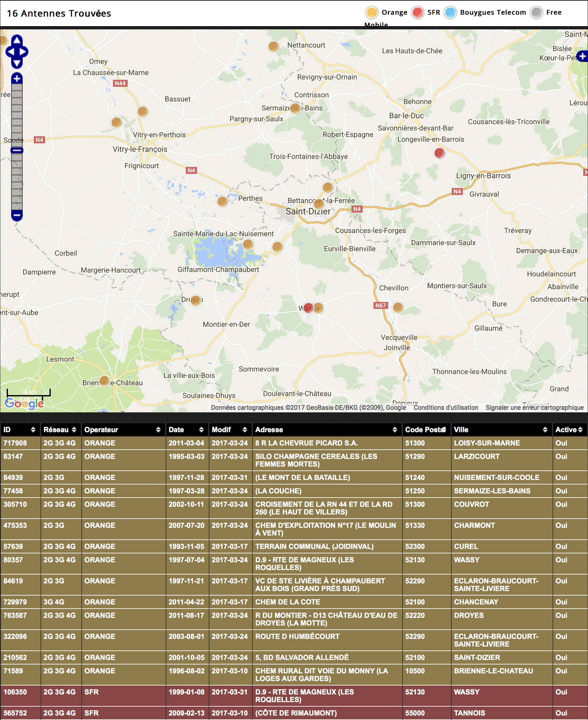Click the upper part of zoom slider track
The width and height of the screenshot is (588, 720).
pyautogui.click(x=17, y=115)
